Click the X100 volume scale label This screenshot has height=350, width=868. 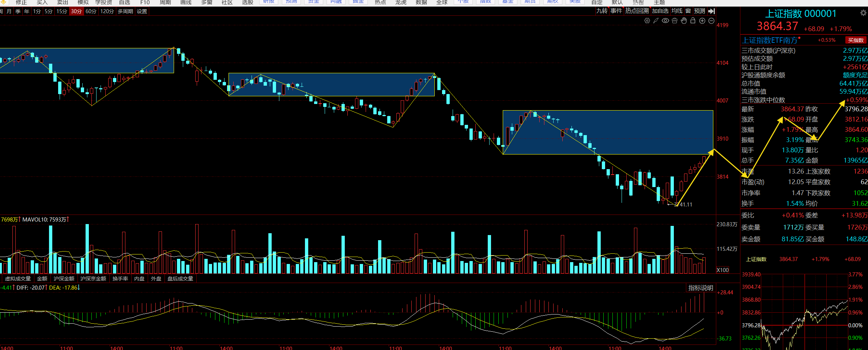722,270
